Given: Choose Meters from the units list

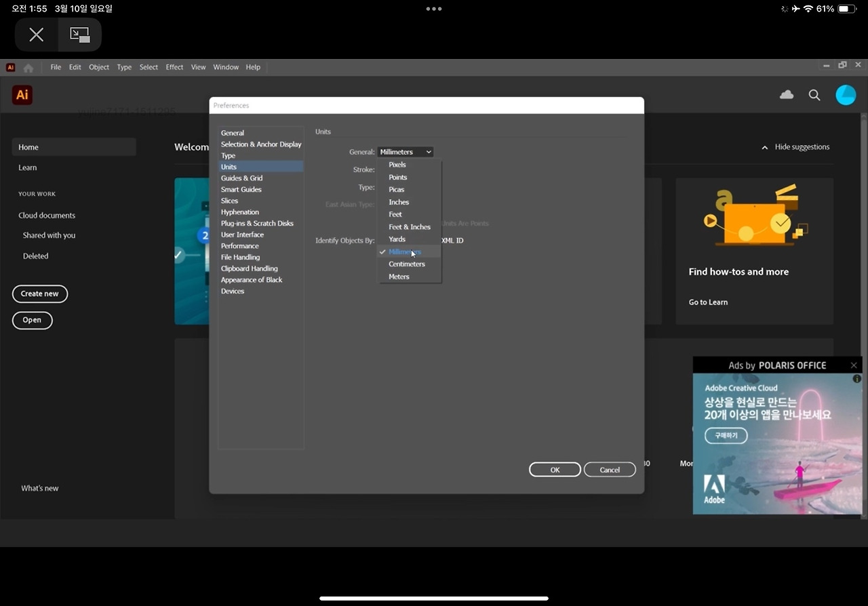Looking at the screenshot, I should click(x=410, y=277).
